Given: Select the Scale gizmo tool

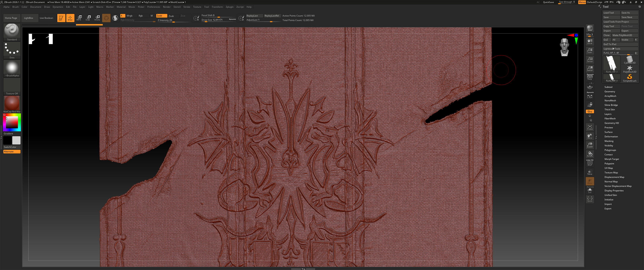Looking at the screenshot, I should click(x=88, y=18).
